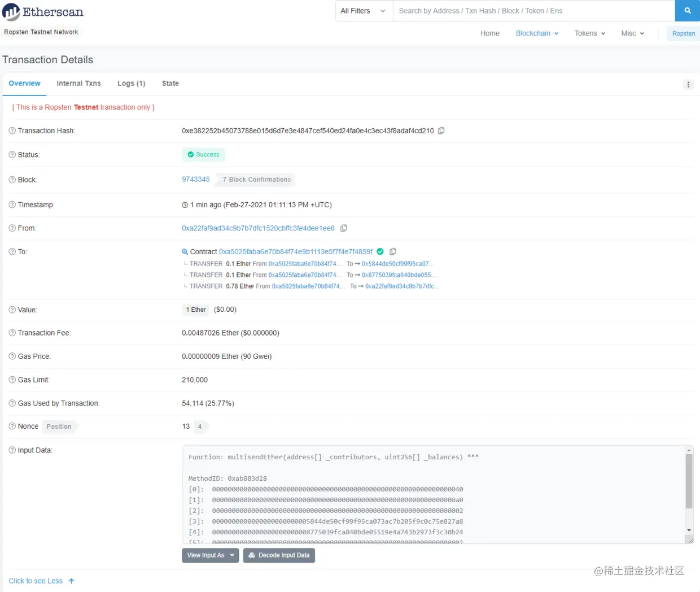Click the Click to see Less link
Image resolution: width=700 pixels, height=592 pixels.
click(36, 581)
